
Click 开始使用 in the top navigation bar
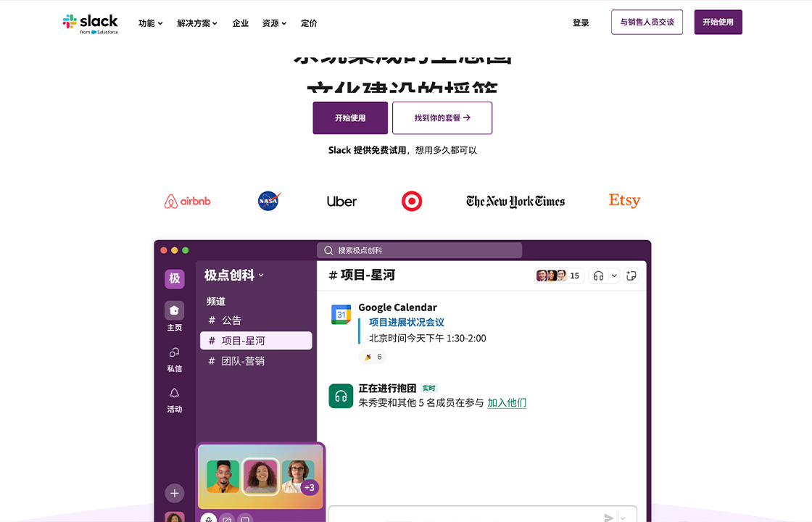click(x=718, y=22)
